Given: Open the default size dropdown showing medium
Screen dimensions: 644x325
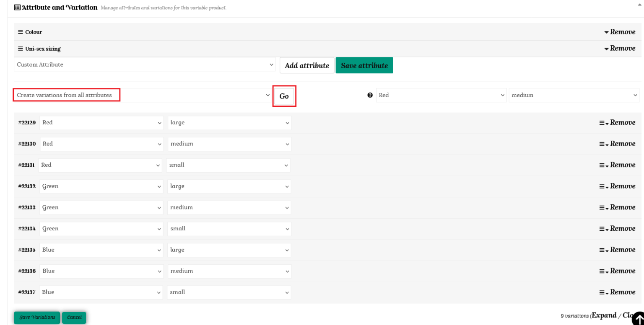Looking at the screenshot, I should click(574, 95).
